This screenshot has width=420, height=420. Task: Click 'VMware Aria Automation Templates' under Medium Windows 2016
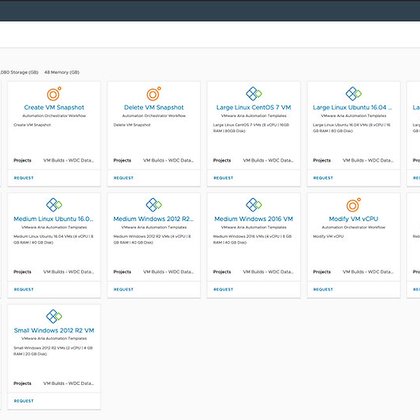254,227
